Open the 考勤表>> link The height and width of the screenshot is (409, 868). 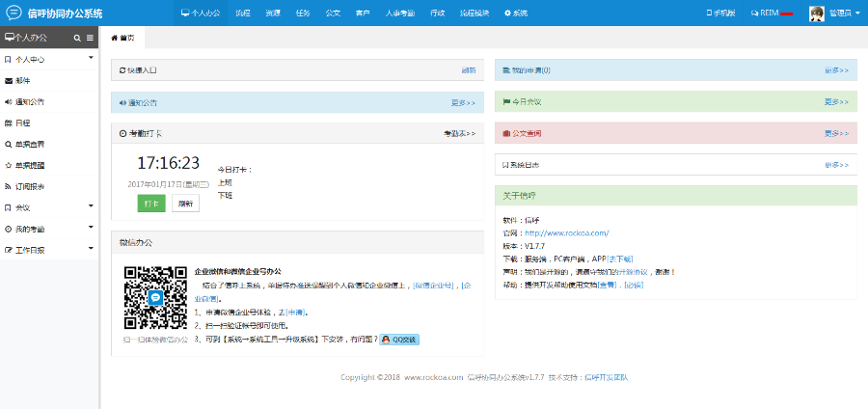coord(459,133)
